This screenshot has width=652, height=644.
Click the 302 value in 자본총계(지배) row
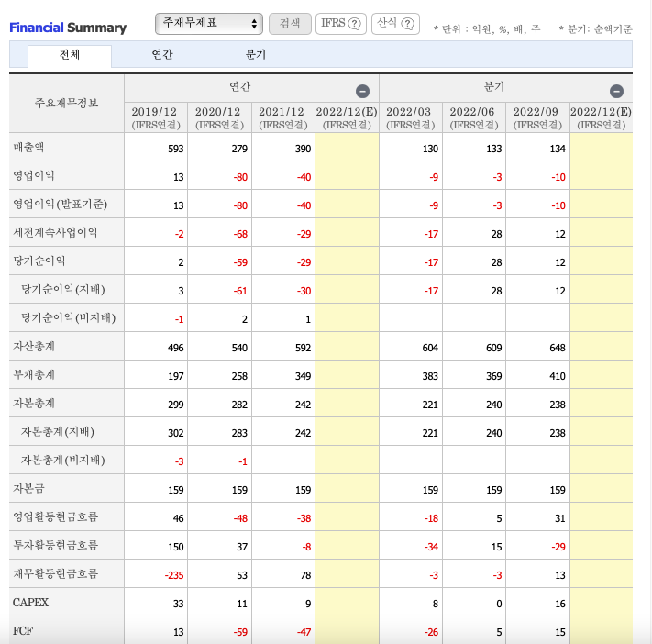[x=176, y=433]
